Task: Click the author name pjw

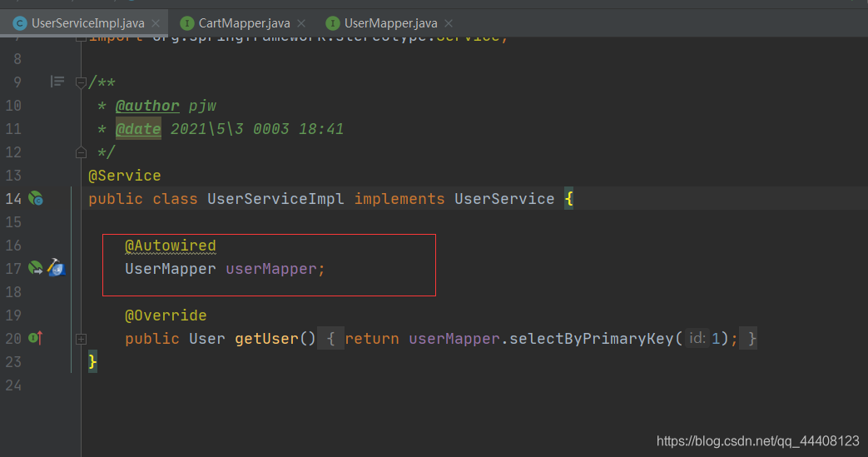Action: click(202, 105)
